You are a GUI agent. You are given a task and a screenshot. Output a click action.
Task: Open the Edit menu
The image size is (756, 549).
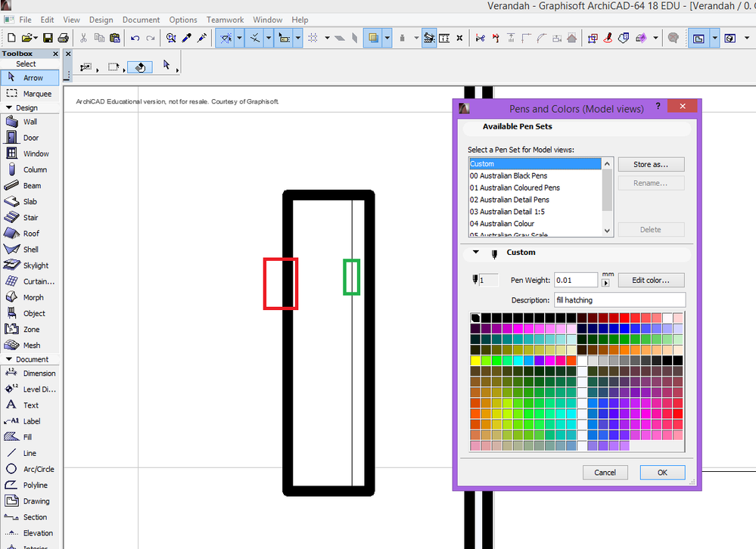[x=47, y=20]
